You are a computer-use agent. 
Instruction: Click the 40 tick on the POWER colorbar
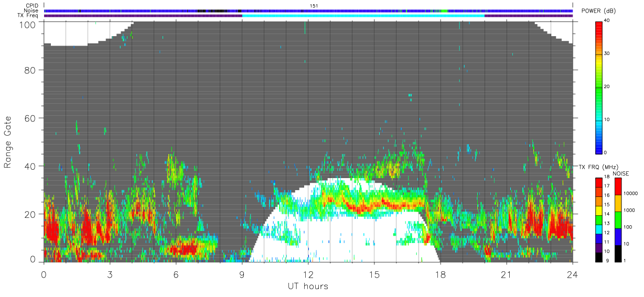(x=607, y=20)
